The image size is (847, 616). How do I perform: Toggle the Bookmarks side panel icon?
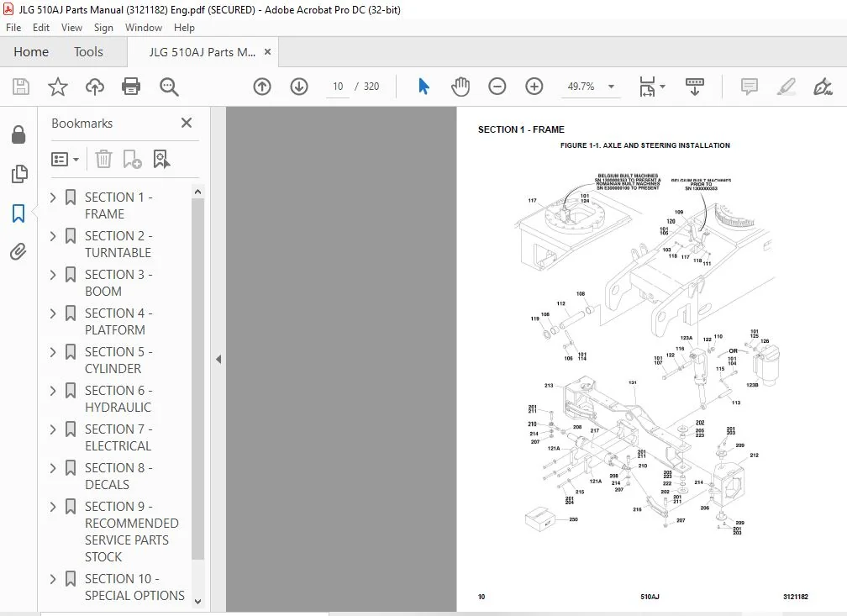pos(18,213)
